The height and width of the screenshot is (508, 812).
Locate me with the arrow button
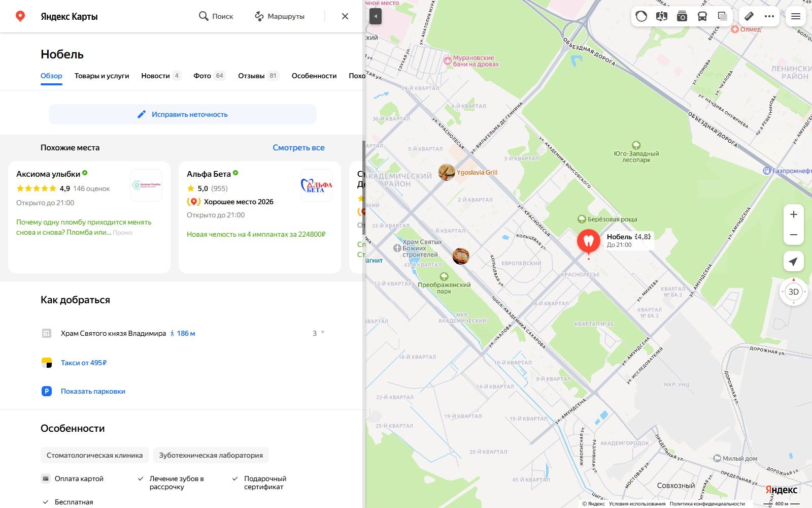point(794,262)
